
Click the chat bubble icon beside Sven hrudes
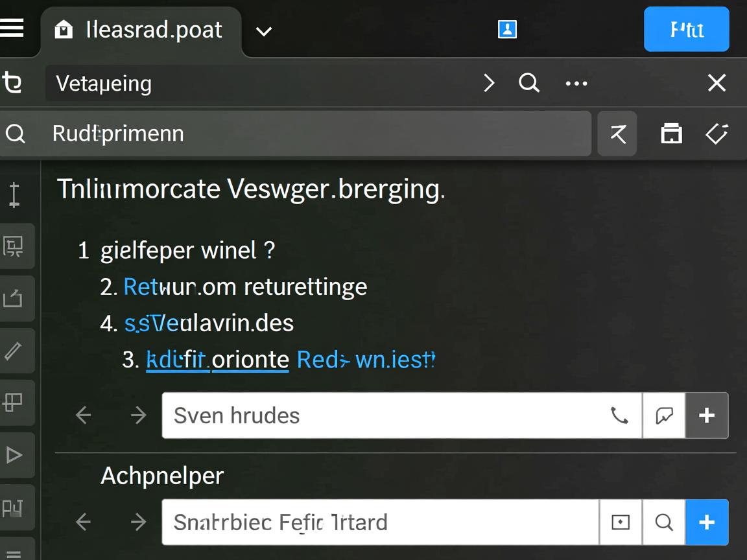pyautogui.click(x=664, y=415)
